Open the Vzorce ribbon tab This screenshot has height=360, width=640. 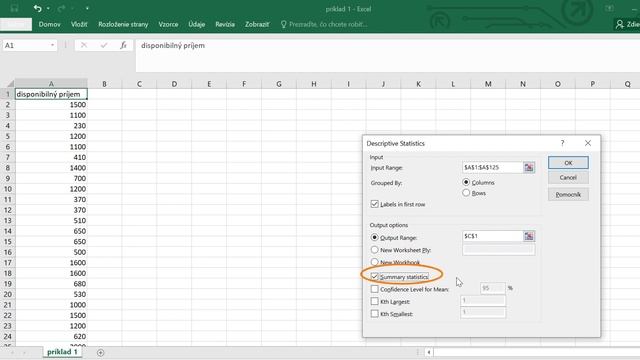168,24
